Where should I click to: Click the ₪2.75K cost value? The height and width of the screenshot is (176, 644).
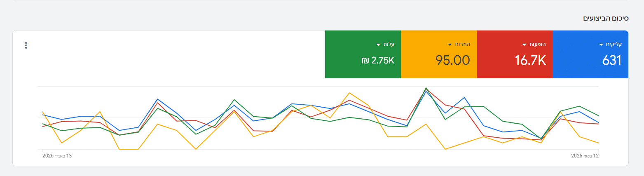coord(378,61)
